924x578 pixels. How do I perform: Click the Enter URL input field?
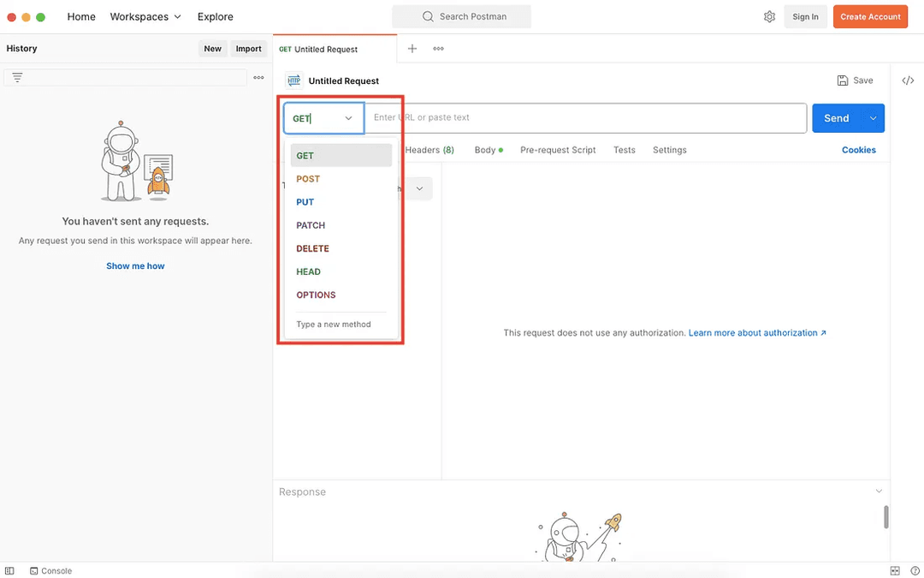(x=586, y=118)
